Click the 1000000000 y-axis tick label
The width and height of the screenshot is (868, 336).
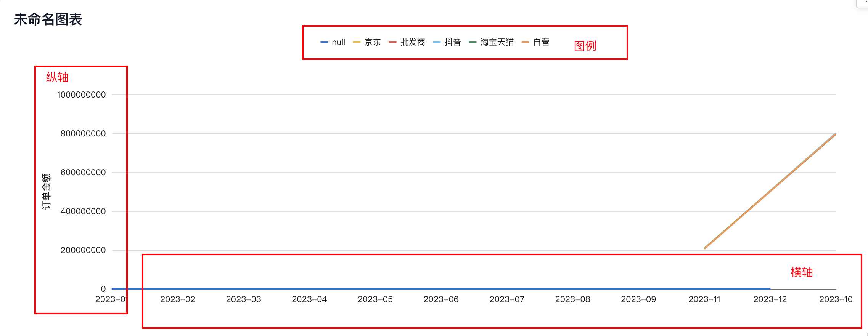click(82, 95)
